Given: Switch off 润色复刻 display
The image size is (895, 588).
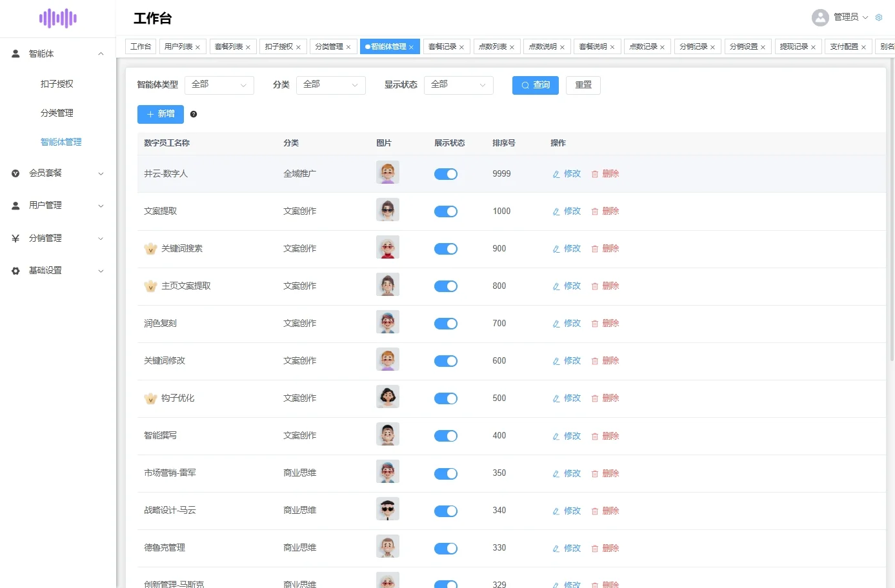Looking at the screenshot, I should [x=446, y=324].
